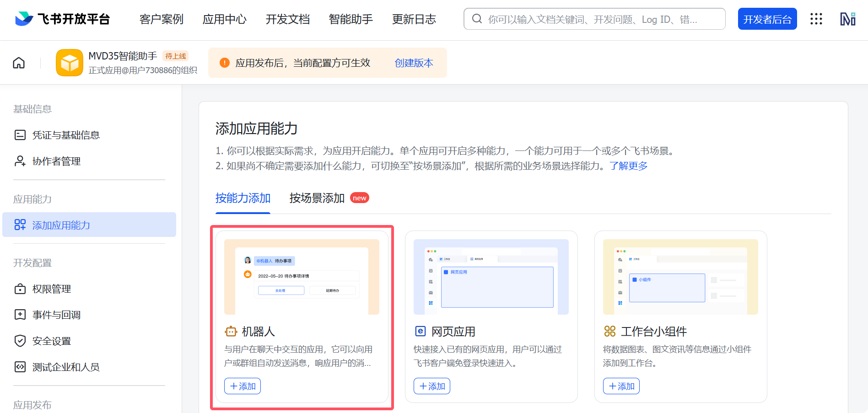Screen dimensions: 868x413
Task: Click the 添加应用能力 page heading
Action: coord(257,129)
